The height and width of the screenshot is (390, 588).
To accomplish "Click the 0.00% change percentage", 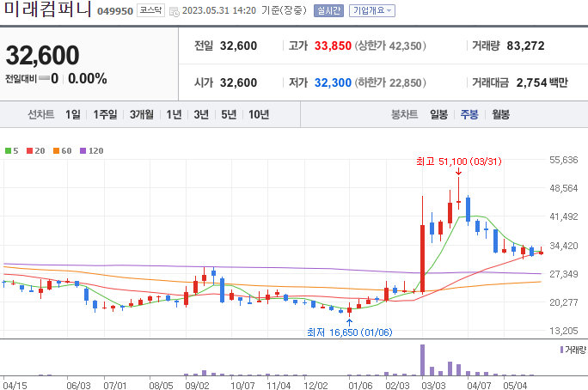I will (88, 79).
